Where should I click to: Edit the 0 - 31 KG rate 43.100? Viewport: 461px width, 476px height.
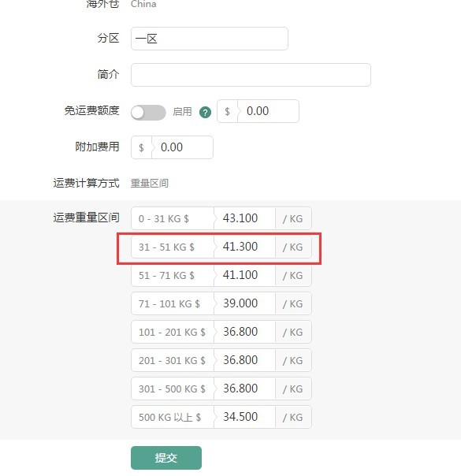click(244, 218)
